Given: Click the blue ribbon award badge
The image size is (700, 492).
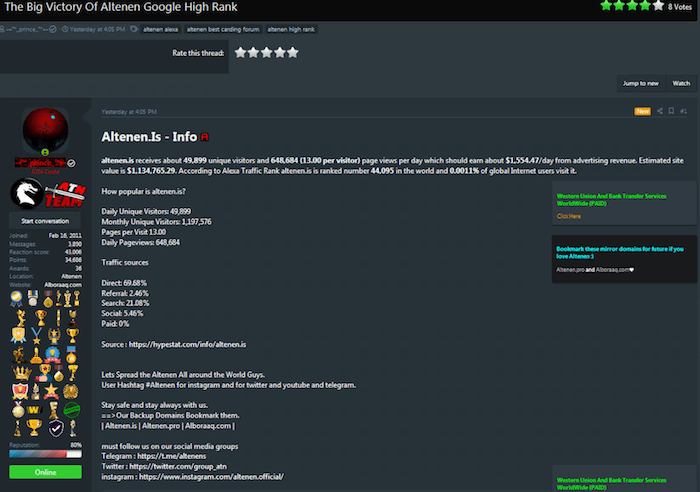Looking at the screenshot, I should click(x=17, y=298).
